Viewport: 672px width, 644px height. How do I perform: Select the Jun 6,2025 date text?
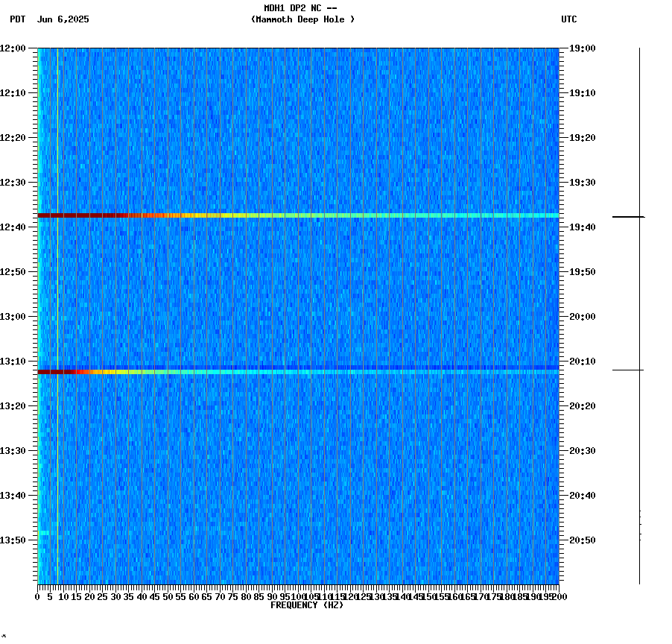click(62, 20)
